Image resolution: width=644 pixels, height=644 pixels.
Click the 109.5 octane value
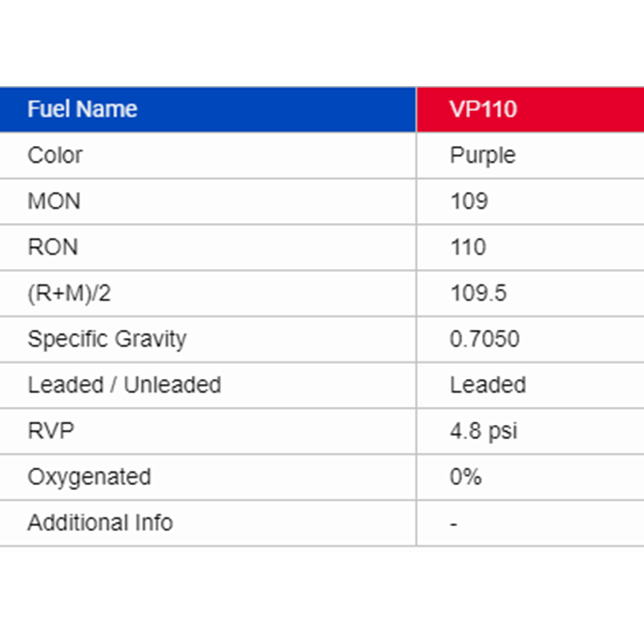478,293
